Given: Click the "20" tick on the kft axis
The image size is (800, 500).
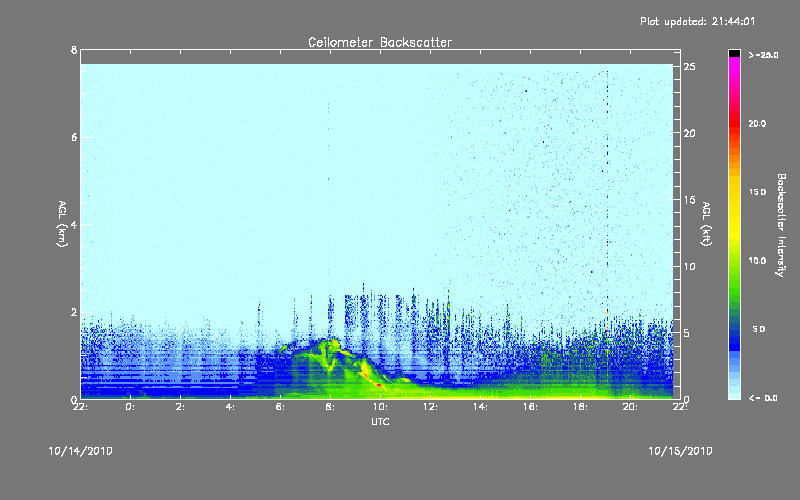Looking at the screenshot, I should click(x=690, y=133).
